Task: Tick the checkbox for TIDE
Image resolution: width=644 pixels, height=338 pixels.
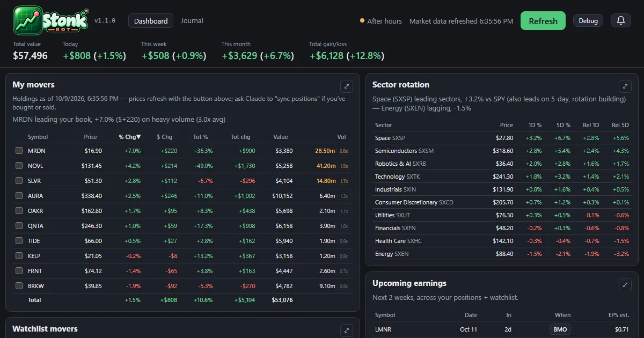Action: click(x=19, y=241)
